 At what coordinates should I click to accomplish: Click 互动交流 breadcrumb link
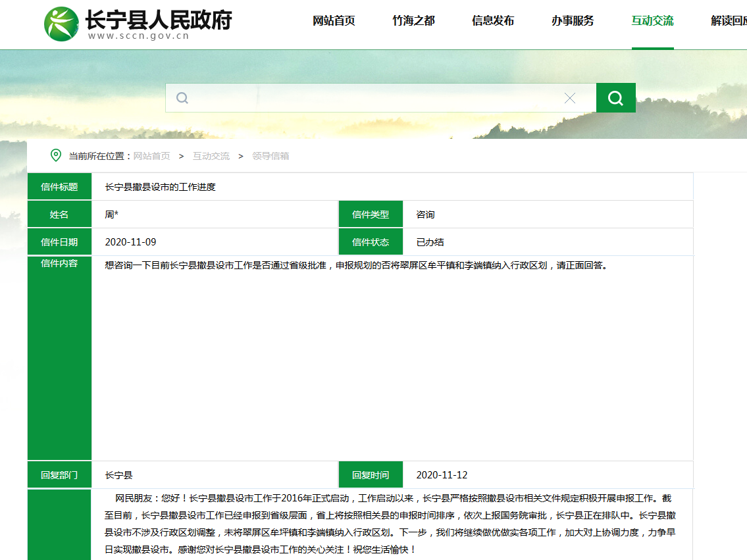point(211,156)
